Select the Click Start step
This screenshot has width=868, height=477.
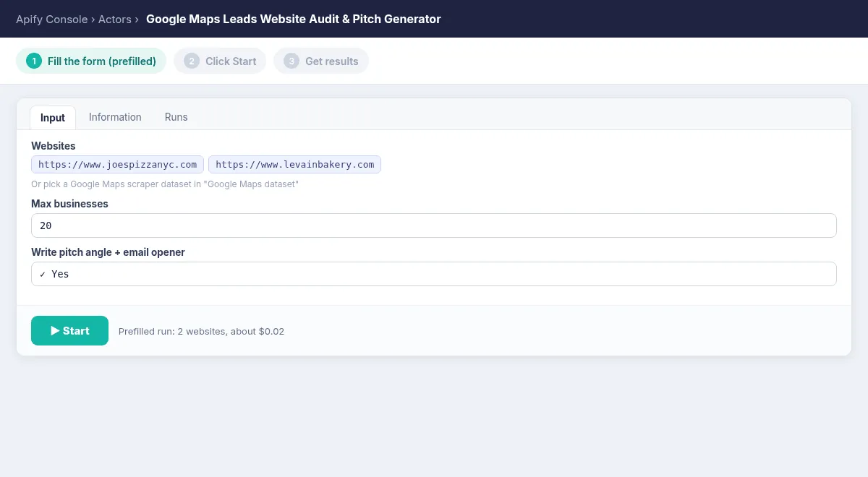pyautogui.click(x=220, y=61)
